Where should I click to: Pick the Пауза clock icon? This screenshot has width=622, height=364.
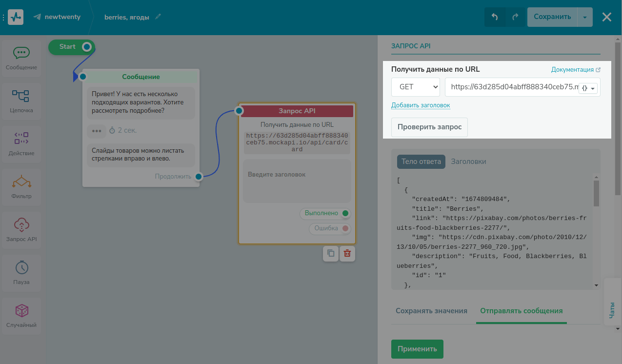click(x=21, y=267)
